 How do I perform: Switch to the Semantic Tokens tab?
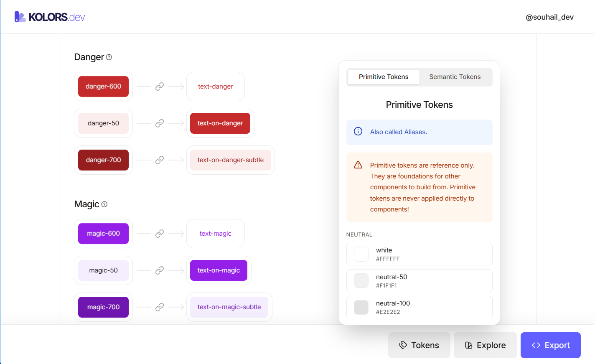455,77
